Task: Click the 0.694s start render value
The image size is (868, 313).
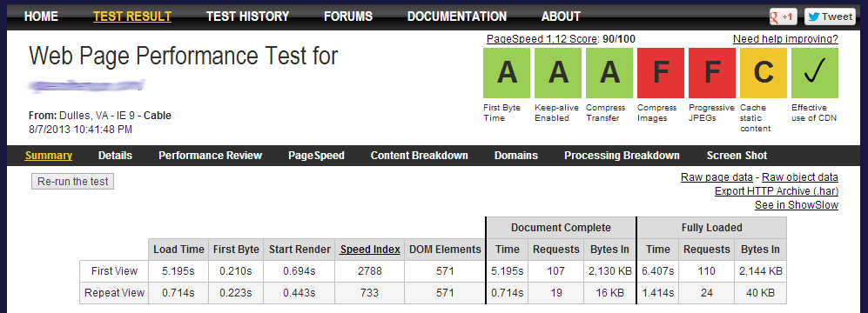Action: (x=299, y=271)
